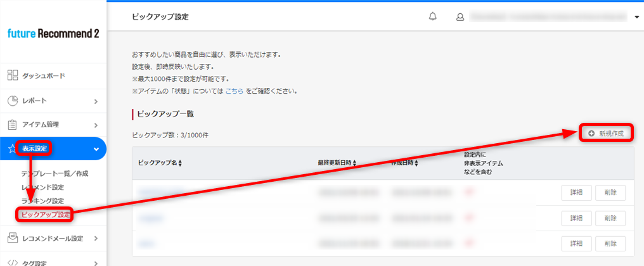
Task: Click the 設定内に非表示アイテムなどを含む column header
Action: click(484, 163)
